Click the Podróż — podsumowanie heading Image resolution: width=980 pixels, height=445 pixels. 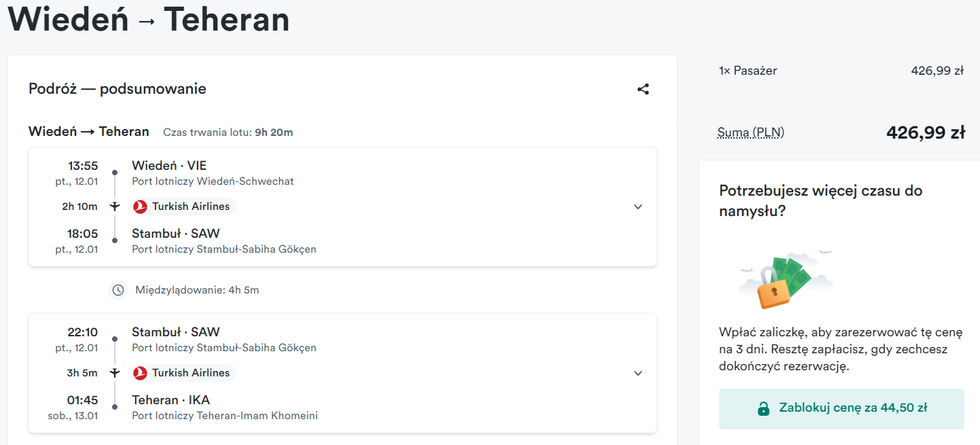(117, 89)
